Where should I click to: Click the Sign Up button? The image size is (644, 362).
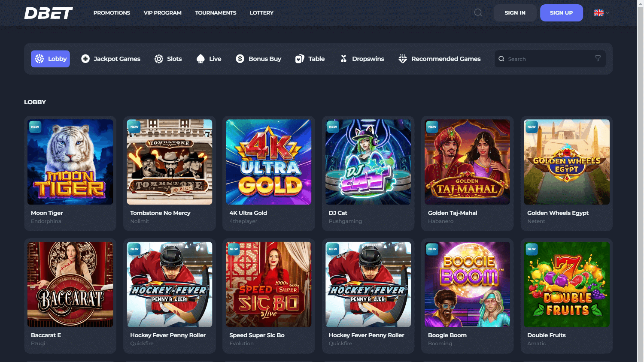click(x=561, y=13)
